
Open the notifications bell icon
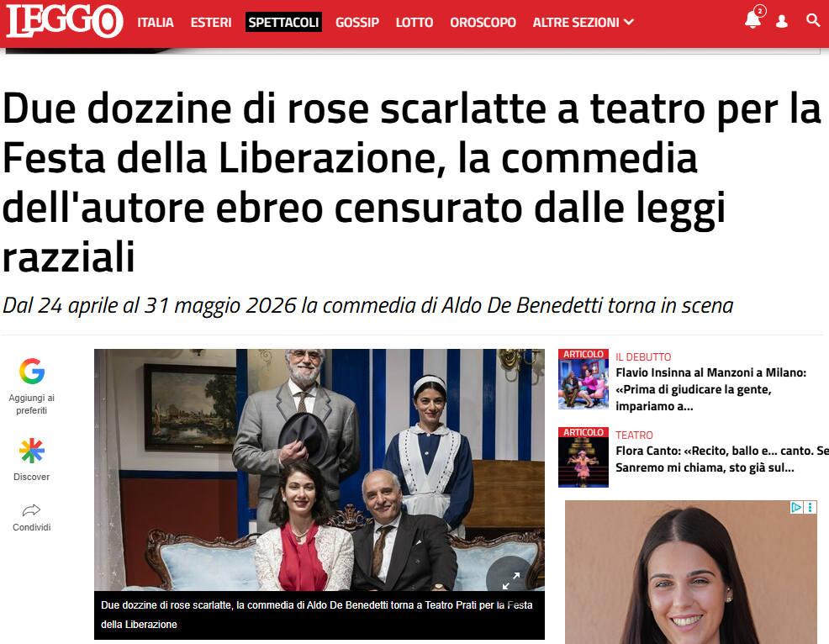(754, 18)
